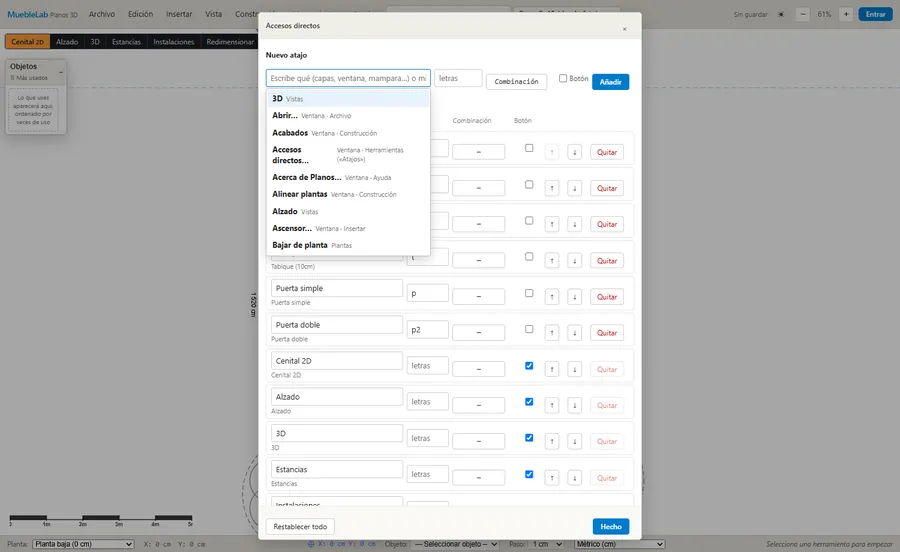Click the Combinación button for new shortcut
Viewport: 900px width, 552px height.
pos(517,82)
